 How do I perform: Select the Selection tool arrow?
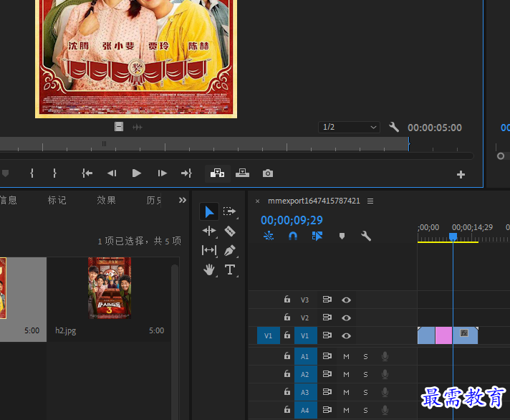(x=209, y=211)
